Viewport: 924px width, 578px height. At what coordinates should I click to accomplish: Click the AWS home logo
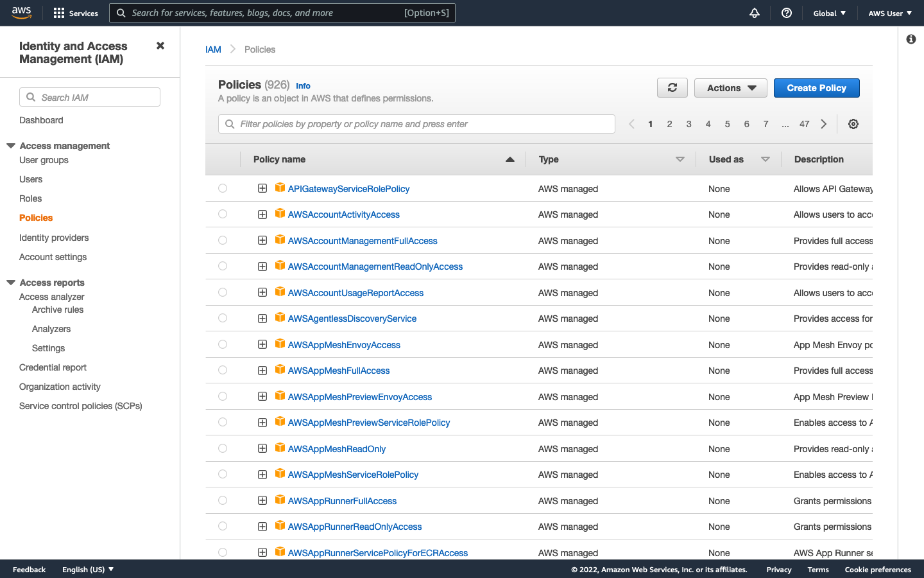(x=21, y=12)
